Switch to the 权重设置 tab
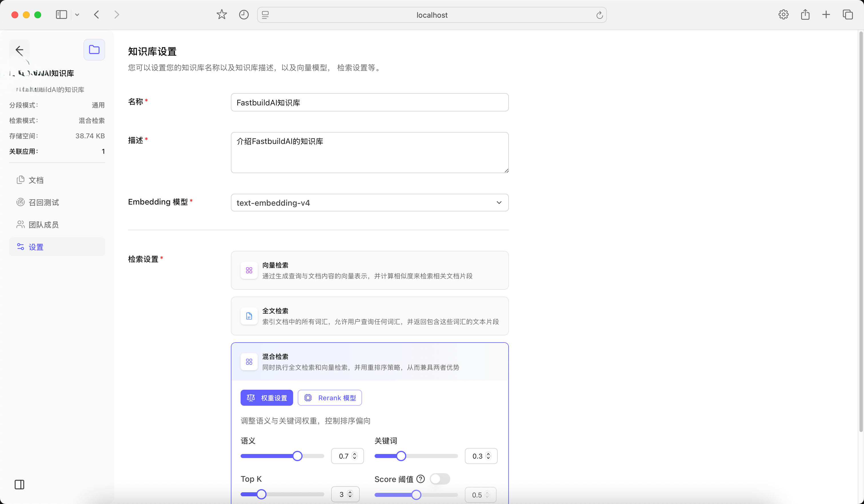 [x=267, y=398]
